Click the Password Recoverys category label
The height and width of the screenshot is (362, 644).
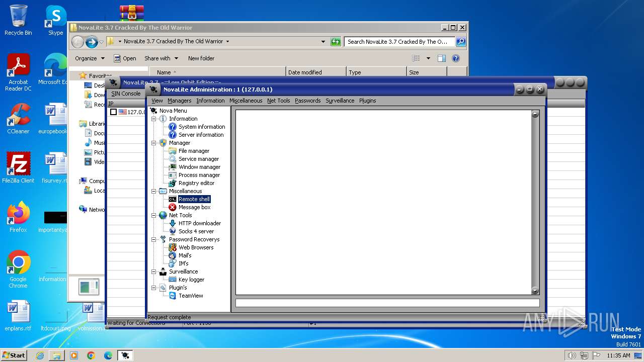tap(194, 239)
